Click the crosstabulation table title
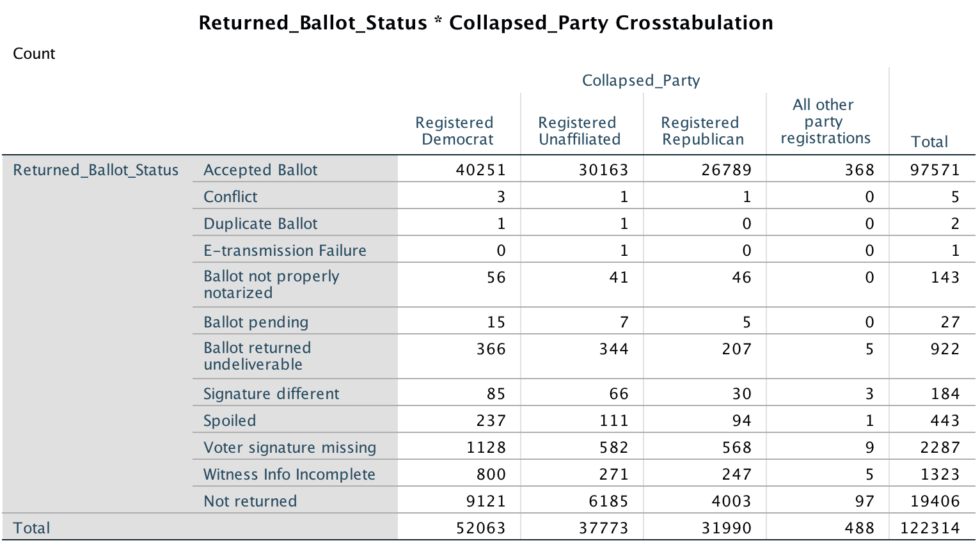The width and height of the screenshot is (980, 550). (486, 23)
